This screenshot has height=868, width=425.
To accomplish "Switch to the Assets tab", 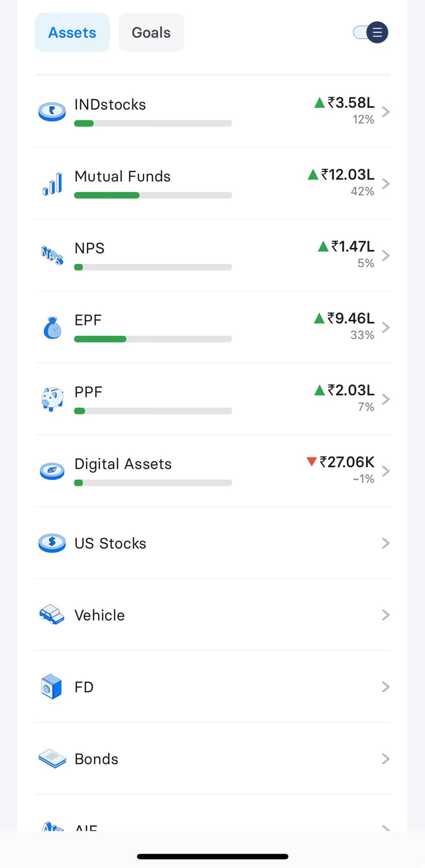I will tap(72, 33).
